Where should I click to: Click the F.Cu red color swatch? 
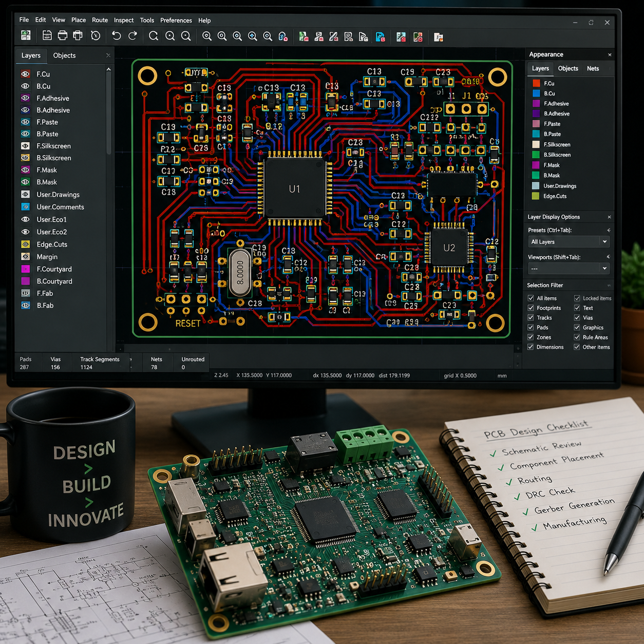point(536,83)
